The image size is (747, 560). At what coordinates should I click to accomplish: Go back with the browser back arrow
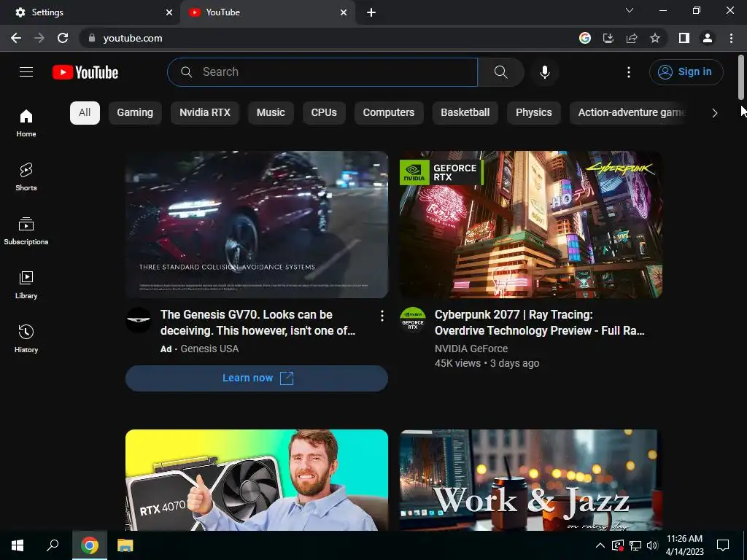(x=16, y=38)
